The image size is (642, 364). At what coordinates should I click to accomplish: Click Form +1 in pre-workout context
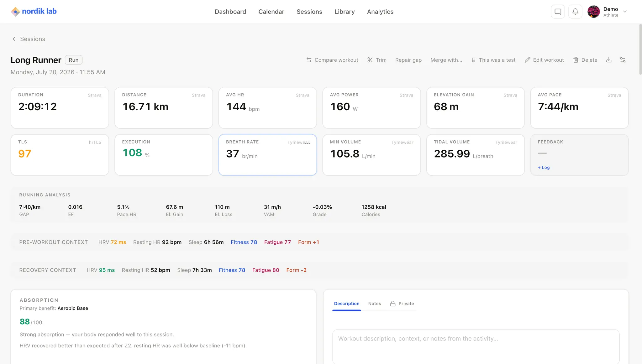tap(308, 242)
